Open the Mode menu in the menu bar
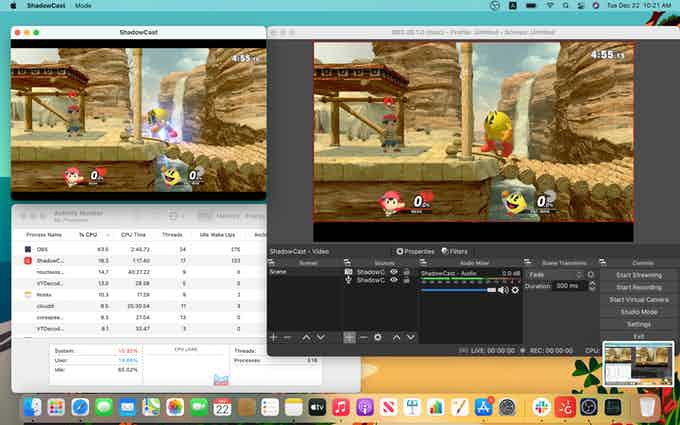Viewport: 680px width, 425px height. (83, 6)
